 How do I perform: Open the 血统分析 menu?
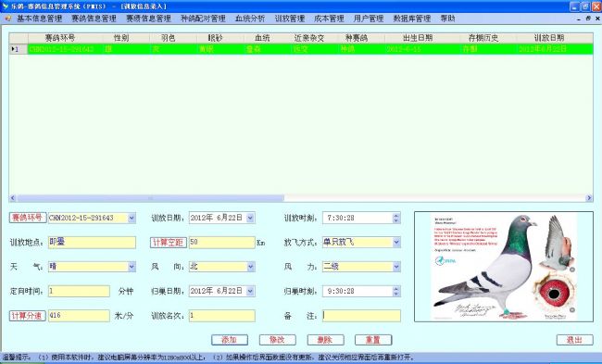(250, 18)
